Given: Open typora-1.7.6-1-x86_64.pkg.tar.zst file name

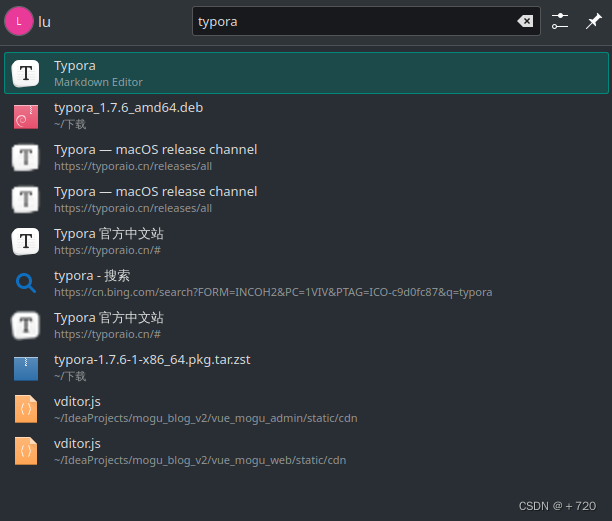Looking at the screenshot, I should (152, 360).
